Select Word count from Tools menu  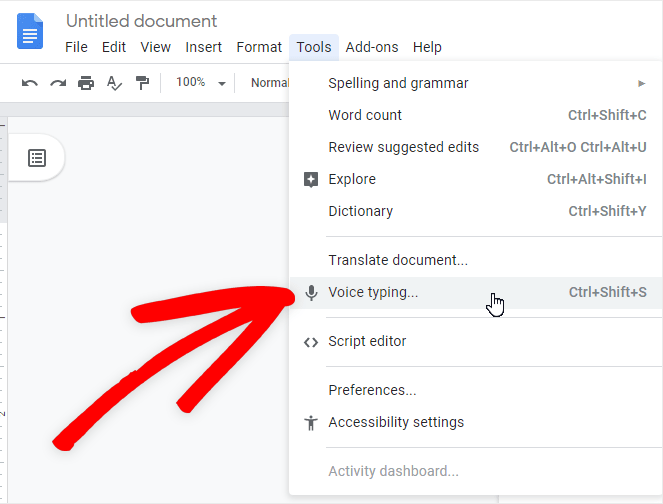click(x=365, y=115)
